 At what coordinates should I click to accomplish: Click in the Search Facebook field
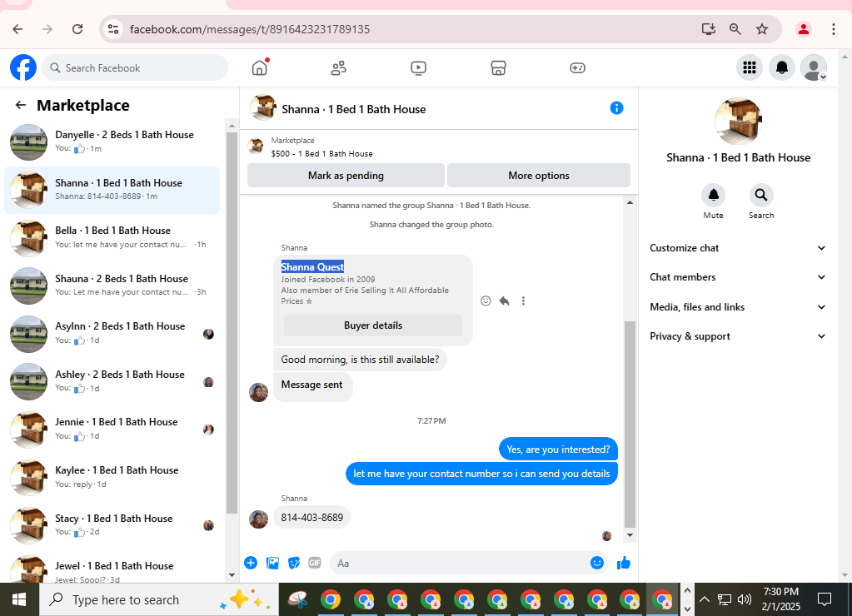pos(135,68)
